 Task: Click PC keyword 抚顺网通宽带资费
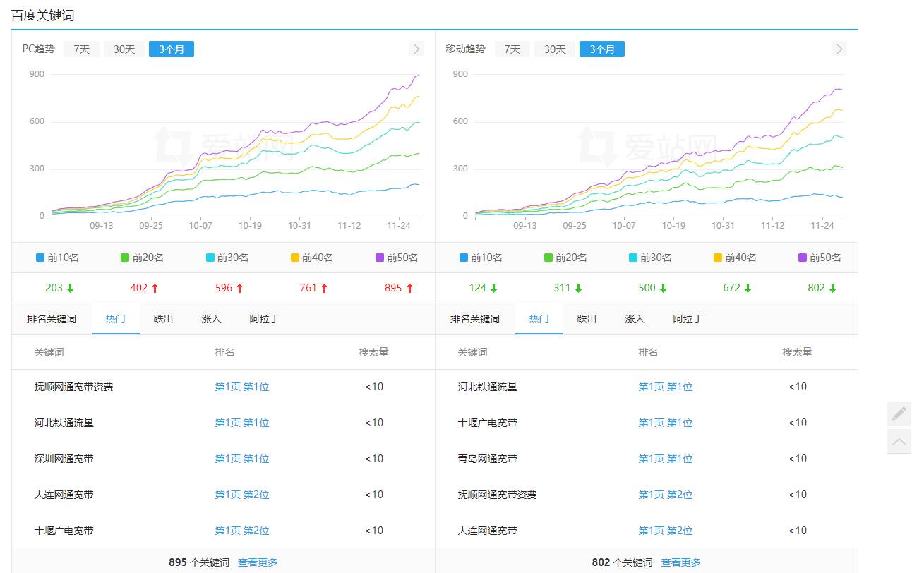[x=74, y=387]
